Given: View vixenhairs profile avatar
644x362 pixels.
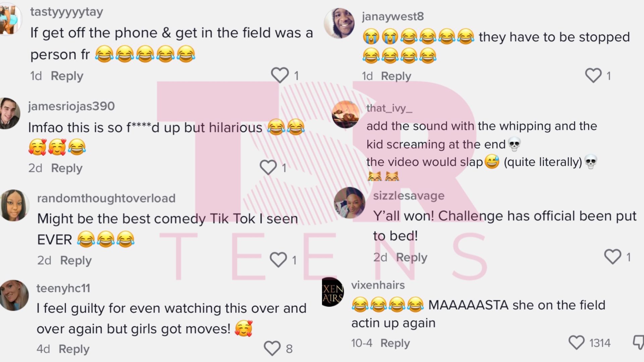Looking at the screenshot, I should tap(333, 292).
